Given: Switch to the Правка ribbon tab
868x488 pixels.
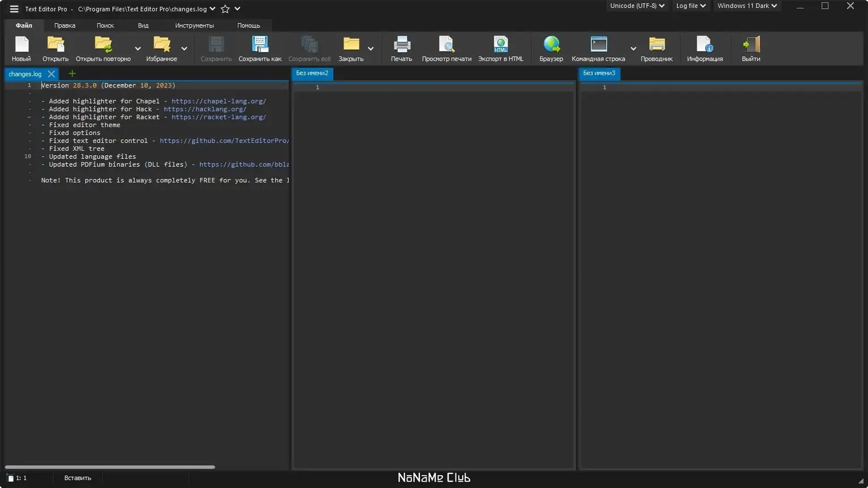Looking at the screenshot, I should pos(65,25).
